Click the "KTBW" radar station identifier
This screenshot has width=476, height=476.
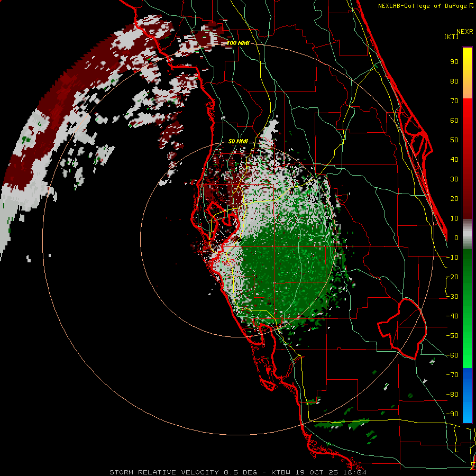click(282, 472)
